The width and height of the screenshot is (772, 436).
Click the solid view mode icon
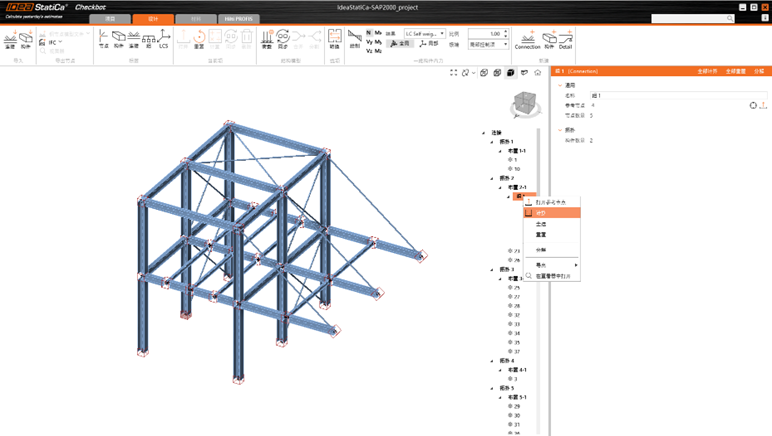click(510, 73)
